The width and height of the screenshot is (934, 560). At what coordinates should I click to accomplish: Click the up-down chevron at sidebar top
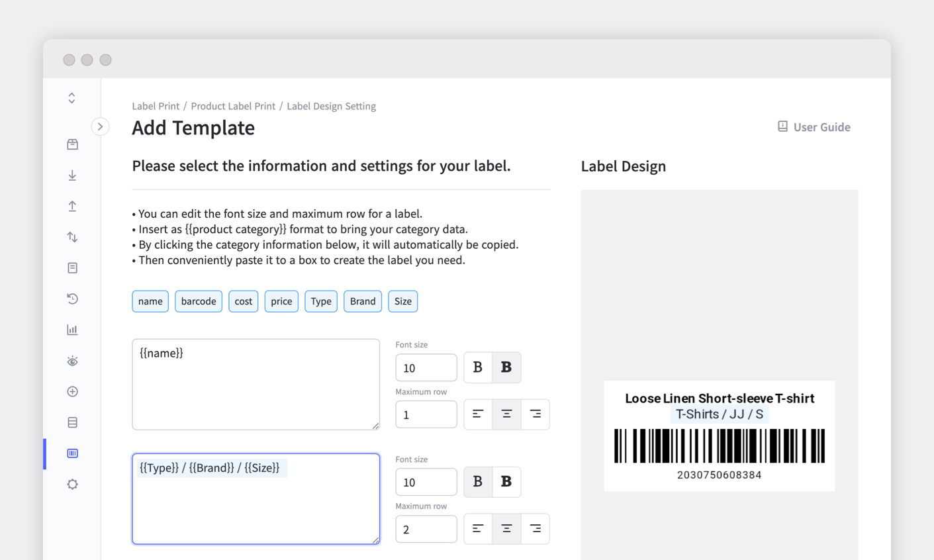point(71,97)
